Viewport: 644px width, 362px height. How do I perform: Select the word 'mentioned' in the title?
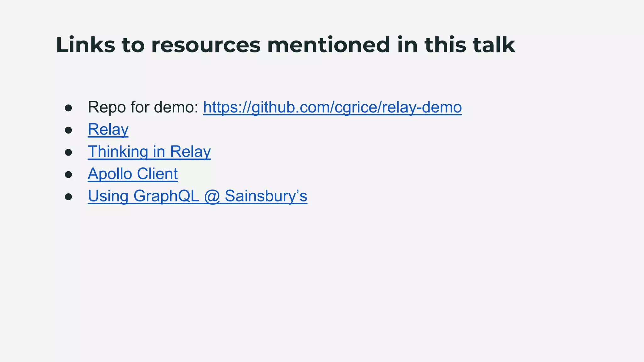coord(329,45)
